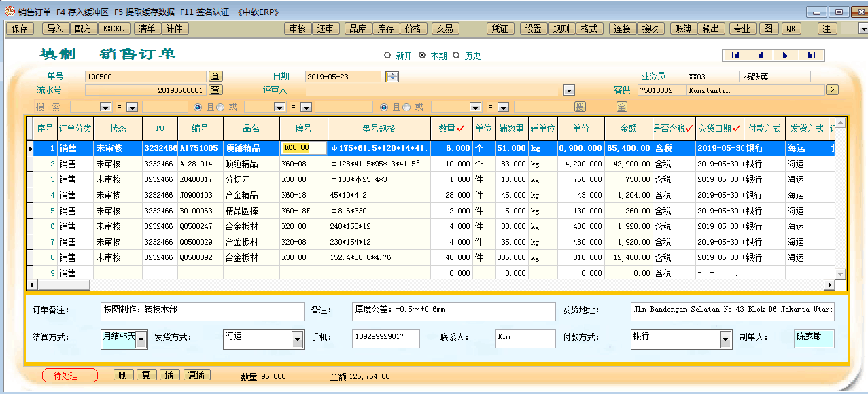Select the first 且 search radio
The width and height of the screenshot is (868, 394).
click(198, 107)
